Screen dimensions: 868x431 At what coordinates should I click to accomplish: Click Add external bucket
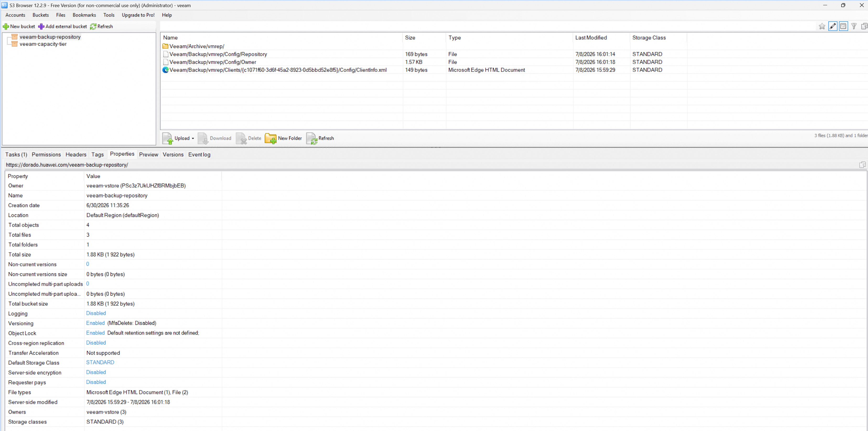[63, 26]
